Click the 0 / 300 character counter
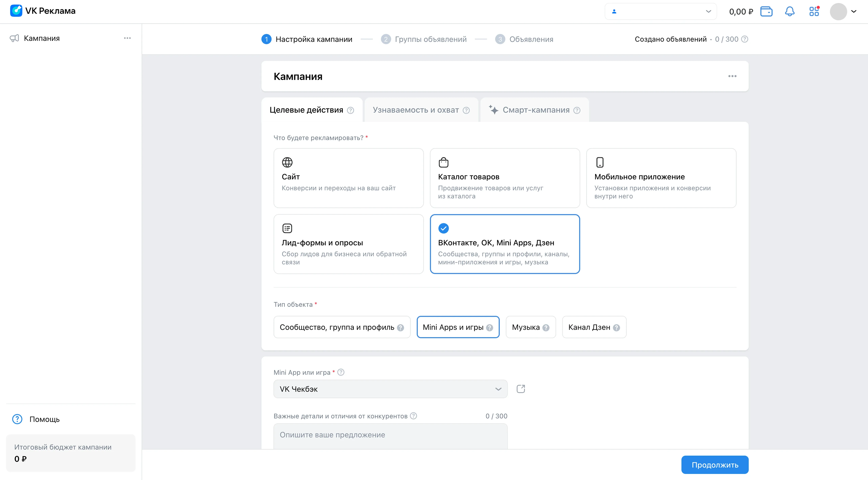This screenshot has height=480, width=868. tap(496, 416)
